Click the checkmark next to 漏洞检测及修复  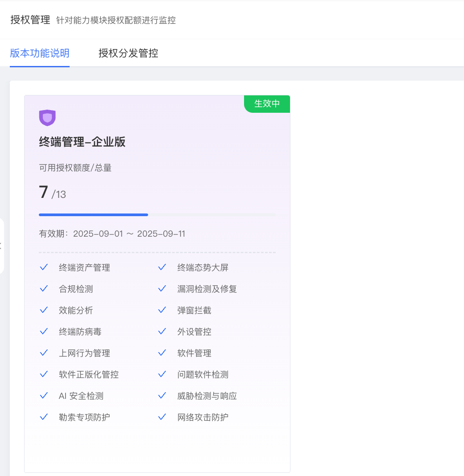(162, 289)
